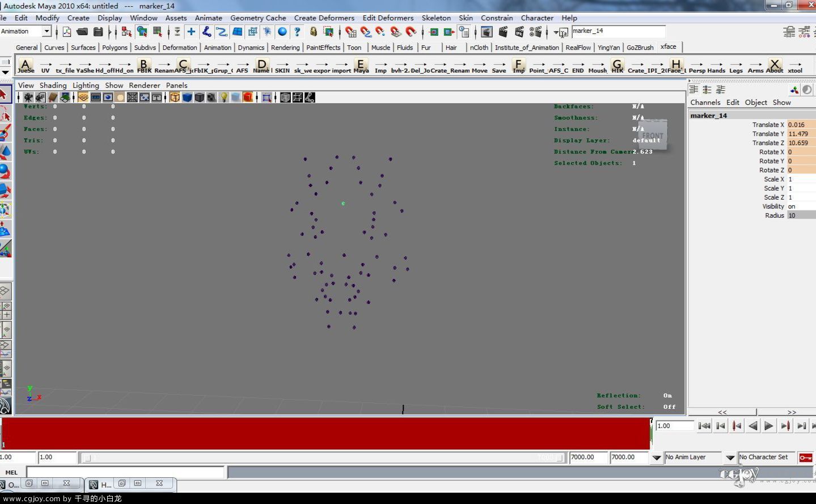Image resolution: width=816 pixels, height=504 pixels.
Task: Click the time range slider bar
Action: [x=323, y=458]
